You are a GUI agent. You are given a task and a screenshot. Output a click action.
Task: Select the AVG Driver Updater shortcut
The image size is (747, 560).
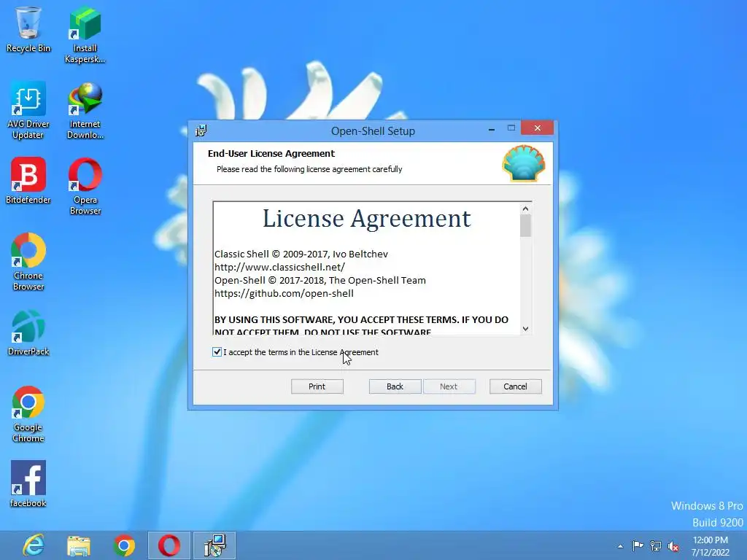coord(28,111)
